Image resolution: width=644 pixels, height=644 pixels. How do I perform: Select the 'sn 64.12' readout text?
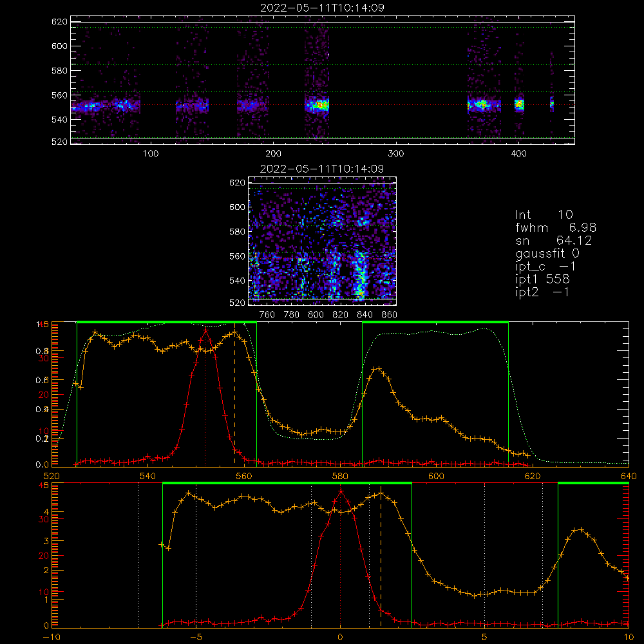click(x=554, y=240)
